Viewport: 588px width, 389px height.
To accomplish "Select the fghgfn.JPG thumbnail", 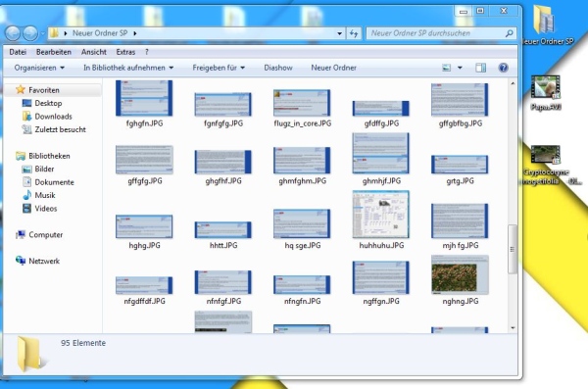I will pyautogui.click(x=144, y=98).
